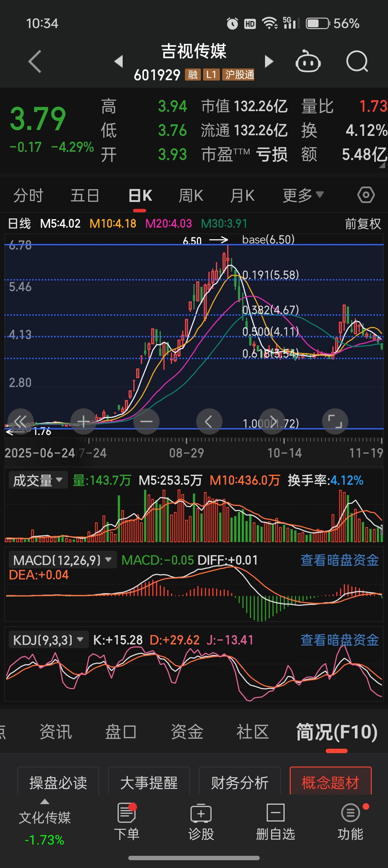
Task: Tap the stock name 吉视传媒 title
Action: point(194,52)
